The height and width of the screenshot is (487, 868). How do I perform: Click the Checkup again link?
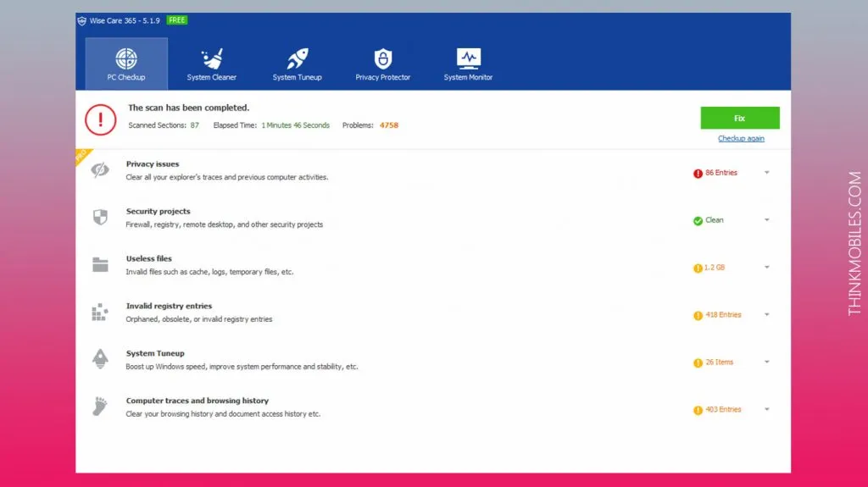click(741, 138)
